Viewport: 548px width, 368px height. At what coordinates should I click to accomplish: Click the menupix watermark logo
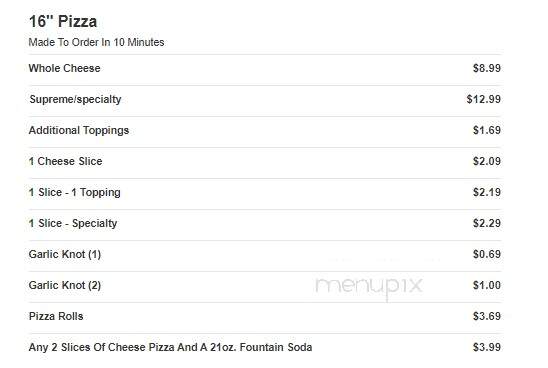click(x=369, y=287)
